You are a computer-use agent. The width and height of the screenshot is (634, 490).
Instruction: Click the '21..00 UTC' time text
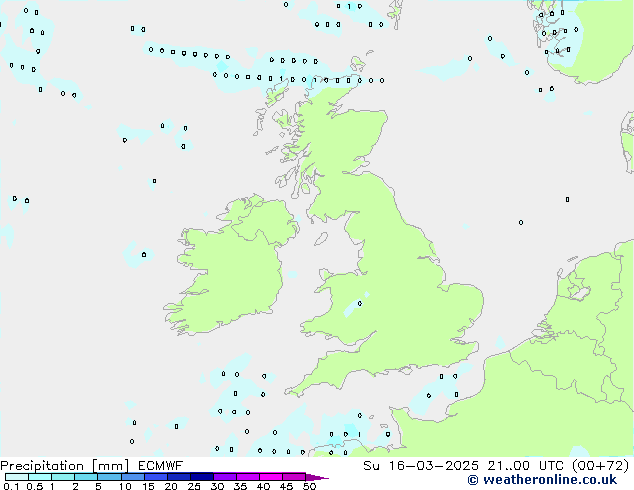[x=525, y=466]
